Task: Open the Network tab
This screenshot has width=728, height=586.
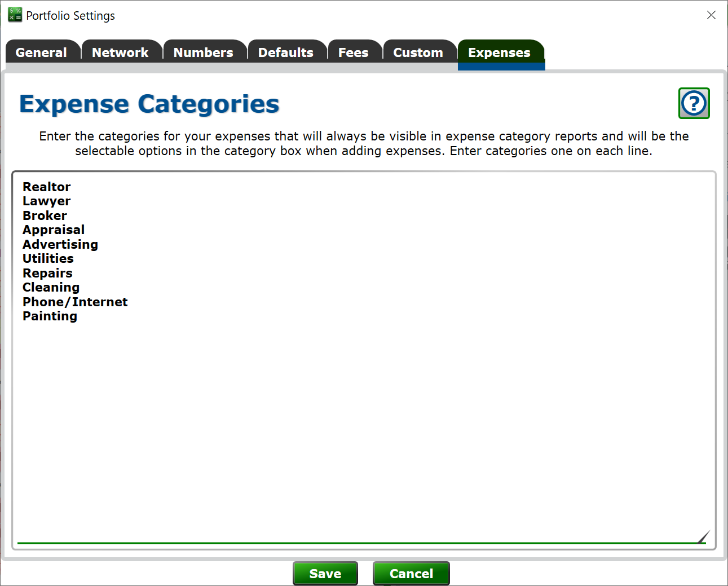Action: tap(122, 52)
